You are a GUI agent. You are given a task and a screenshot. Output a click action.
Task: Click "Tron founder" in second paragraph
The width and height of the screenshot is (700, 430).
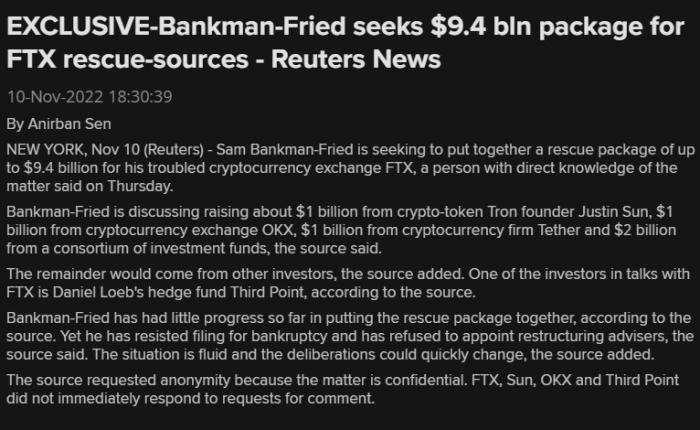530,212
